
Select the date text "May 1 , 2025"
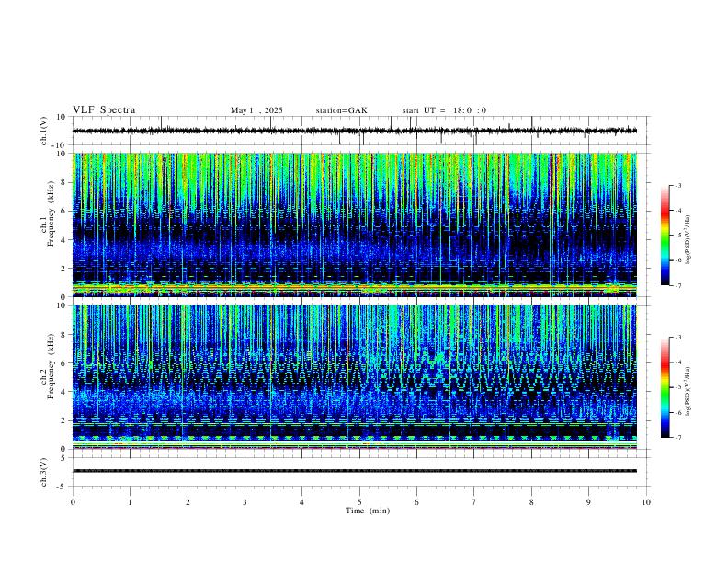[256, 110]
